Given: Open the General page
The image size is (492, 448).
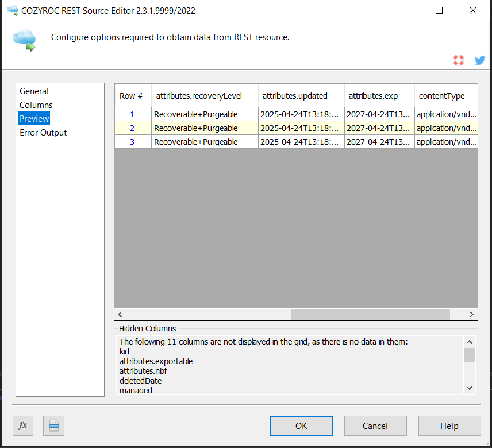Looking at the screenshot, I should (x=34, y=91).
